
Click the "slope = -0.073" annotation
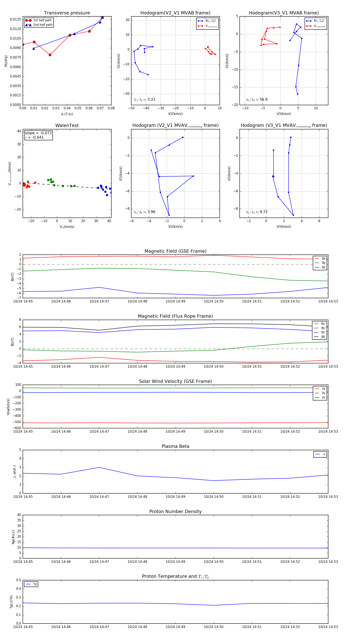[x=38, y=133]
